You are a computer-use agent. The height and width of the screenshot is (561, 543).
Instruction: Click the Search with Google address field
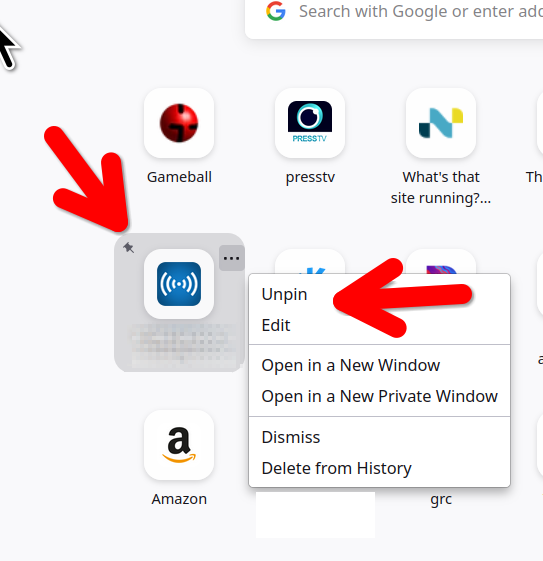(x=394, y=19)
